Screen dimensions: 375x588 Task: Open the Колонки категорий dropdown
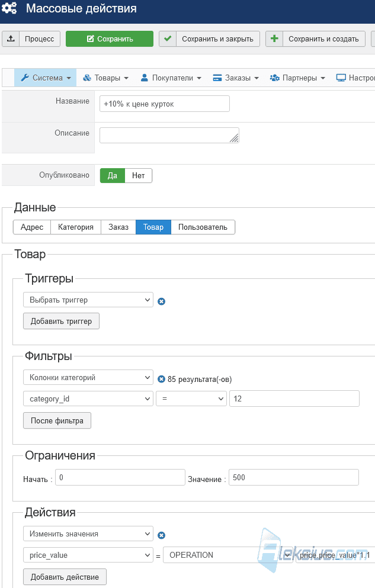pyautogui.click(x=88, y=377)
